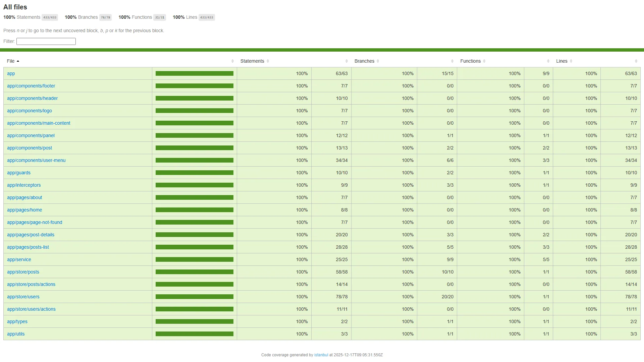Open app/store/users folder link
Image resolution: width=644 pixels, height=362 pixels.
click(23, 297)
